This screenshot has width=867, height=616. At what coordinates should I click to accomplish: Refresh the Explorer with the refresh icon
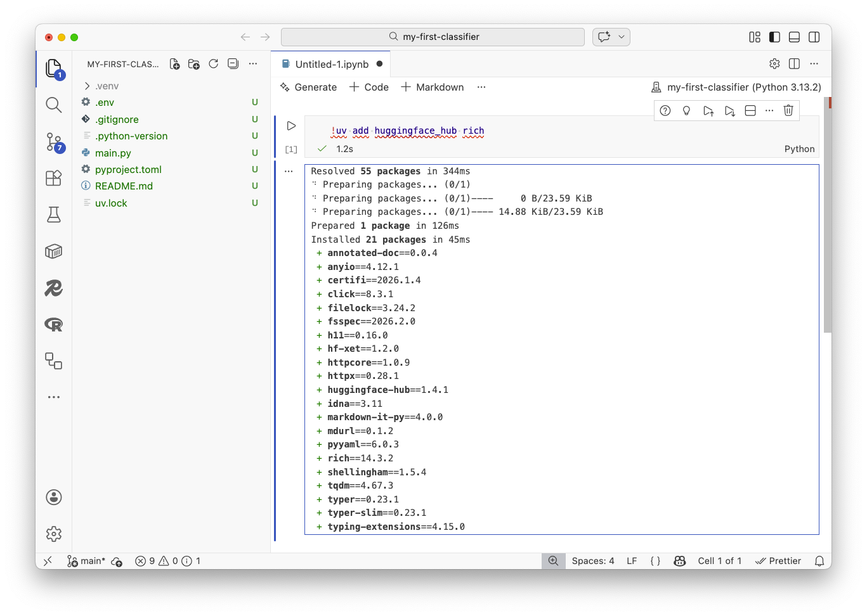click(x=214, y=63)
